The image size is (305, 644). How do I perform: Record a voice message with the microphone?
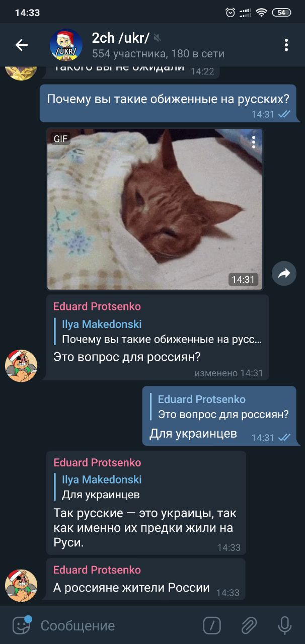click(285, 625)
